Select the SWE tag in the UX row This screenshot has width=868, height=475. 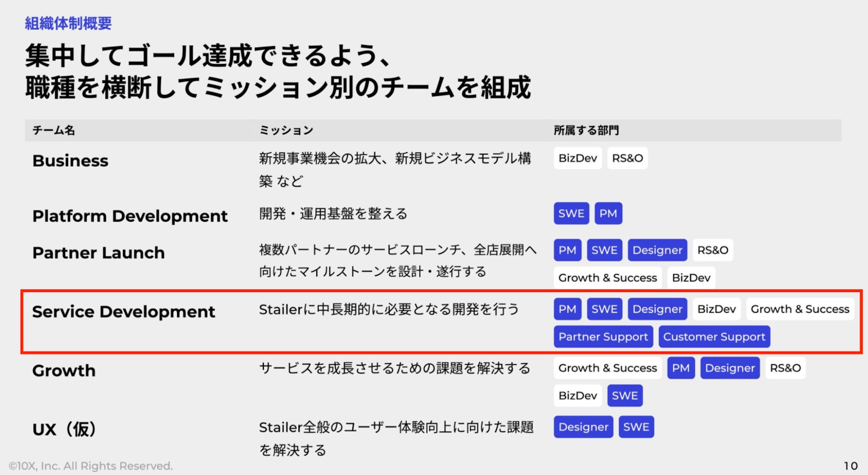click(x=636, y=427)
